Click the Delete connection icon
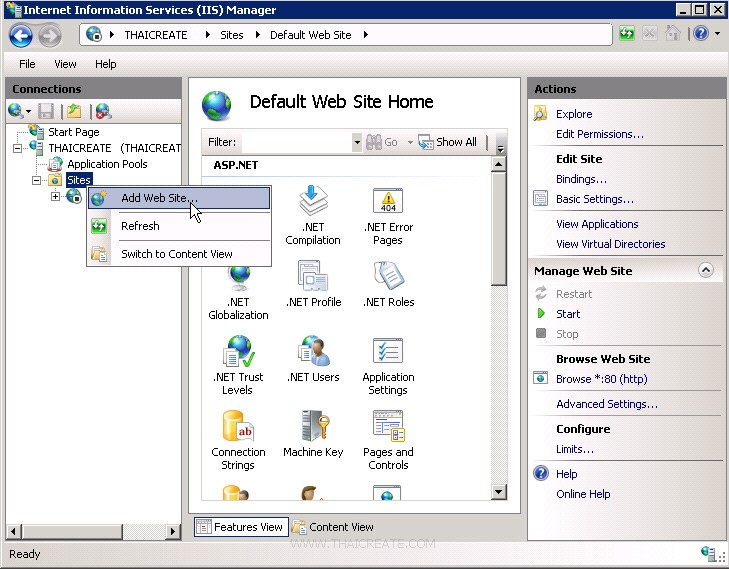Screen dimensions: 729x569 click(x=103, y=112)
